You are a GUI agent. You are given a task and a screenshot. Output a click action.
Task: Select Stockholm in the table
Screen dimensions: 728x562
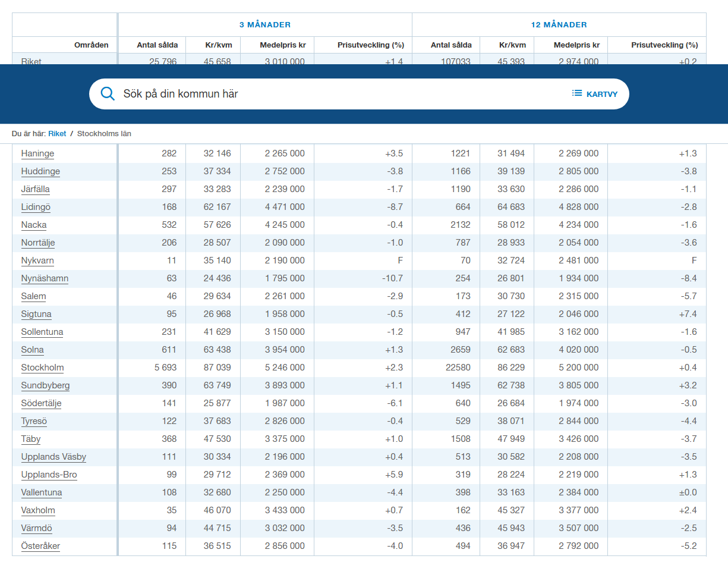tap(42, 368)
